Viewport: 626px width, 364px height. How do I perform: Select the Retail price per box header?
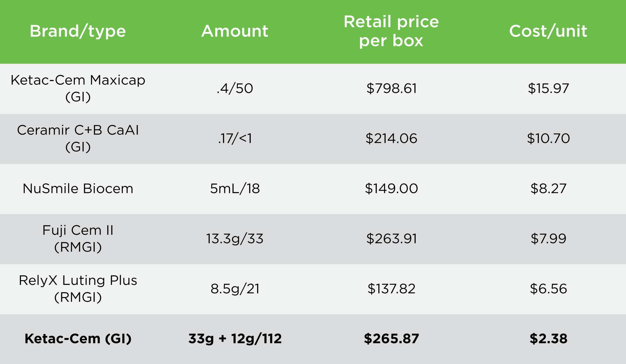(391, 31)
